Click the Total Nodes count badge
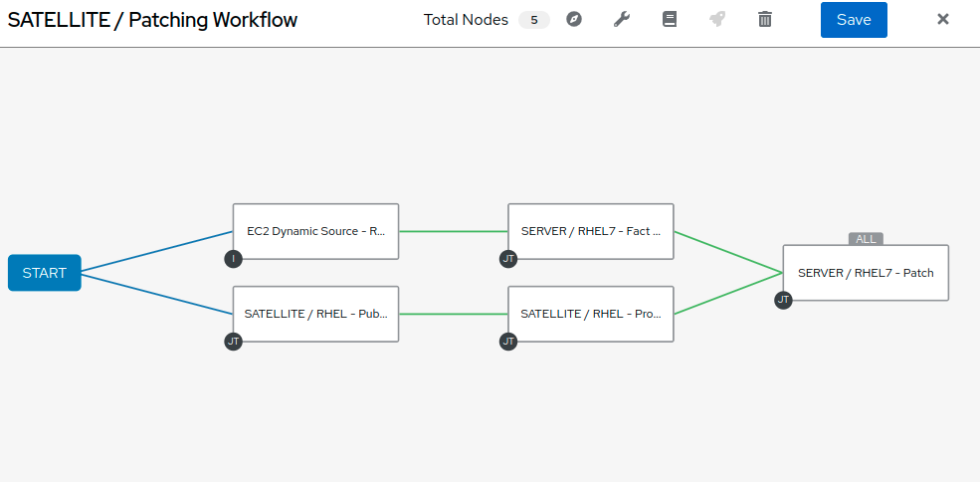 pos(533,20)
